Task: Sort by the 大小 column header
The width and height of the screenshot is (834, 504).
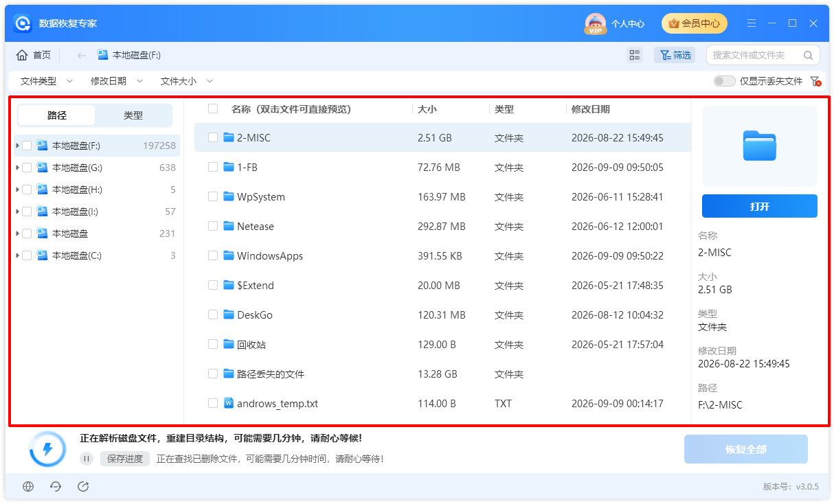Action: [427, 109]
